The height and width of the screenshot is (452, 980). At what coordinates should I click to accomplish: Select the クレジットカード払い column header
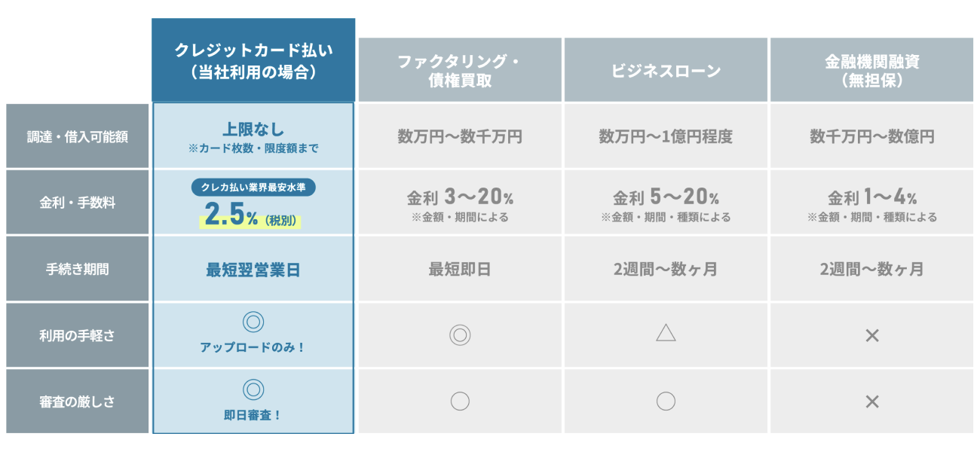pos(253,60)
